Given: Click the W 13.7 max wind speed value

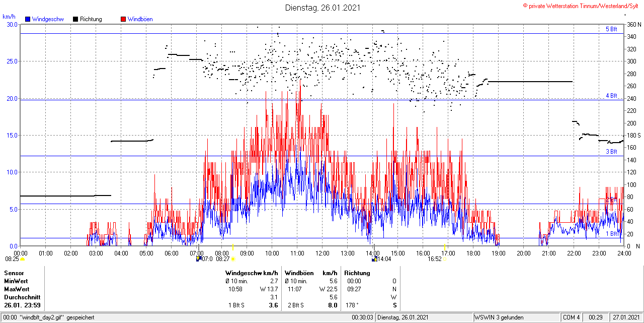Looking at the screenshot, I should pyautogui.click(x=269, y=289).
